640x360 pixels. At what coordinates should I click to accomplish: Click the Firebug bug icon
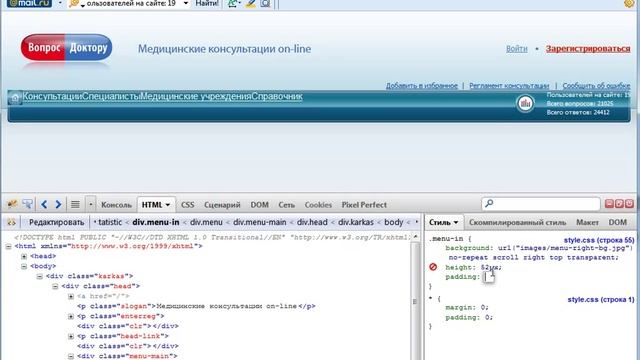pyautogui.click(x=12, y=204)
